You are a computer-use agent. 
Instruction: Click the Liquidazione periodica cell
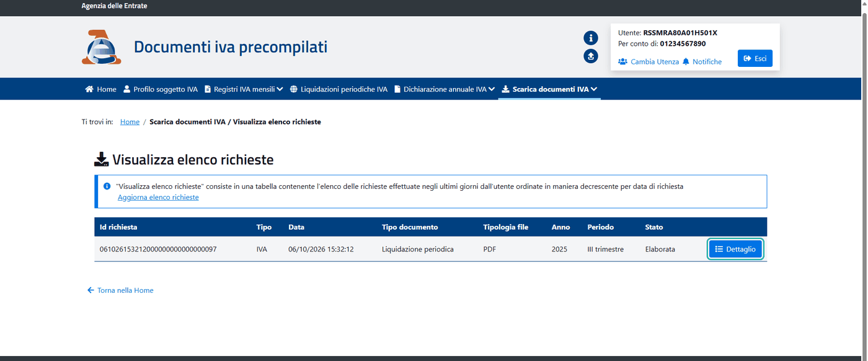click(x=418, y=249)
